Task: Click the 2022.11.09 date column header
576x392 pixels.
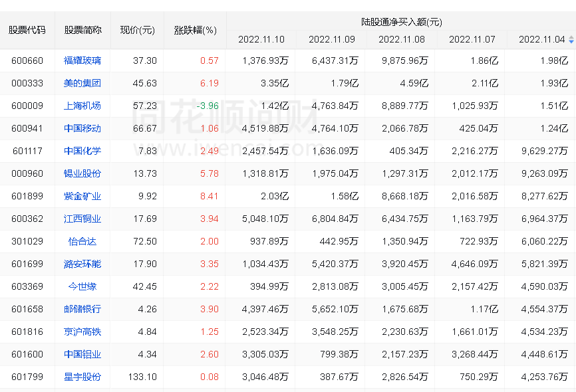Action: coord(332,39)
